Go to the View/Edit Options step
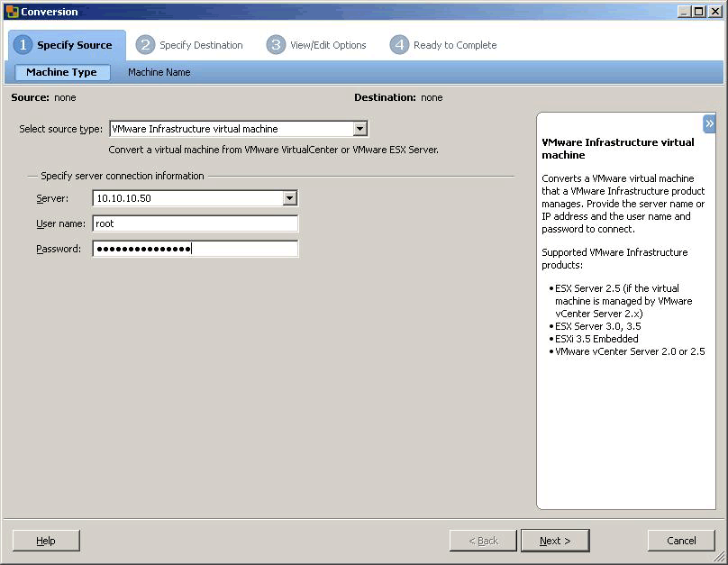 click(x=316, y=45)
